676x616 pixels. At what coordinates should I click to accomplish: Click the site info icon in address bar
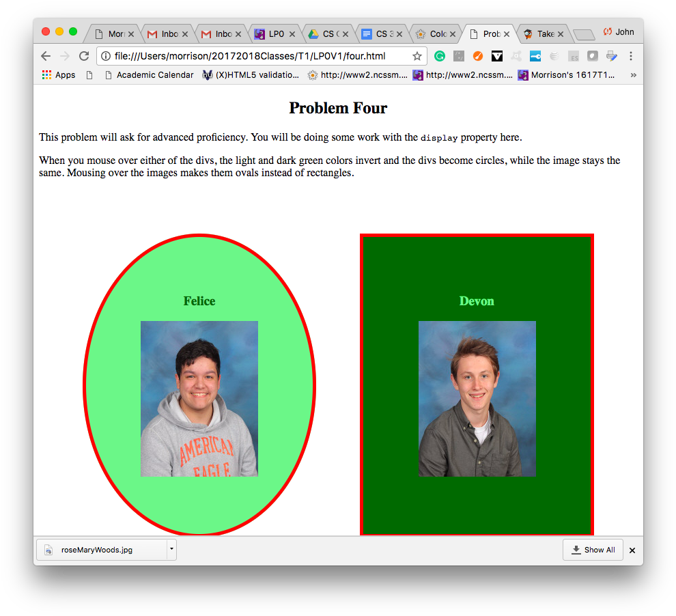point(106,56)
